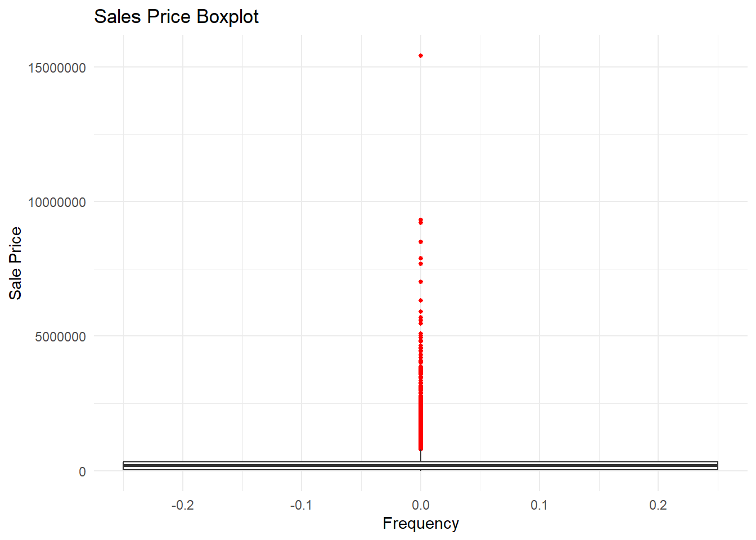Screen dimensions: 756x540
Task: Select the outlier points just below 10000000
Action: (x=421, y=221)
